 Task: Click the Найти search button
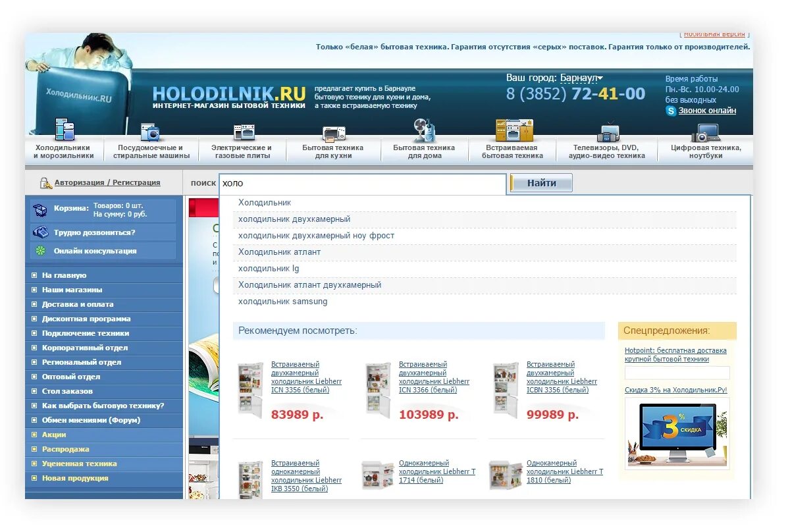point(541,183)
